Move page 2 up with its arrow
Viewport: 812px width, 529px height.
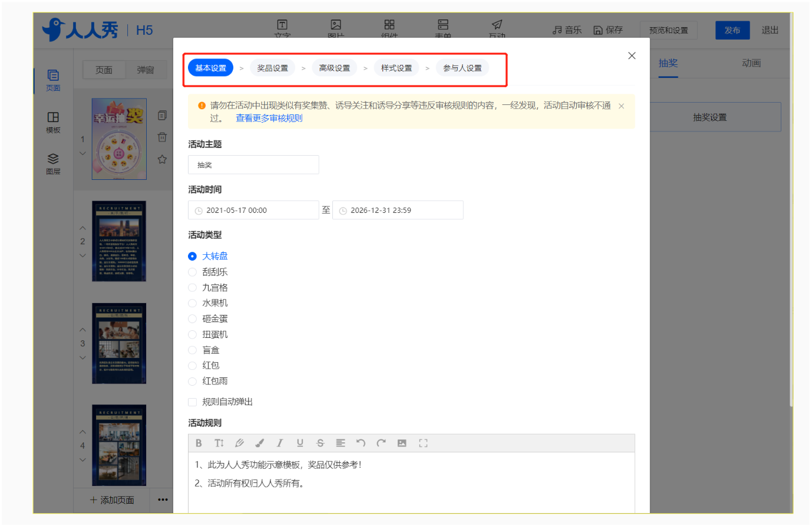click(x=82, y=228)
